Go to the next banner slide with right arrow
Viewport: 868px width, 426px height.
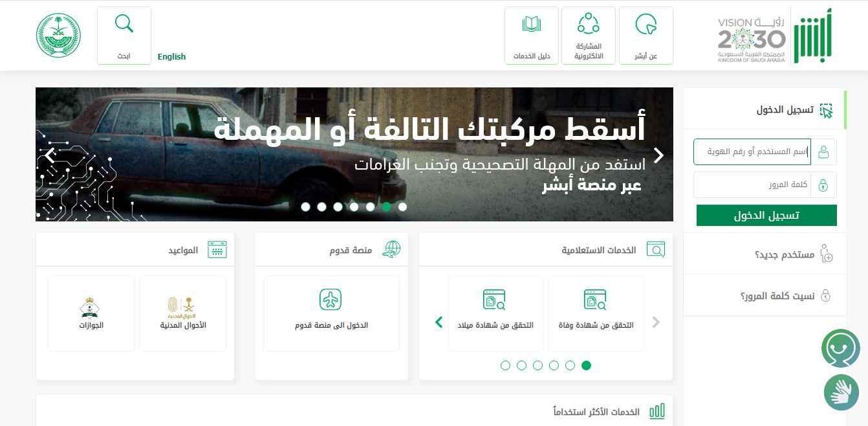pyautogui.click(x=658, y=155)
